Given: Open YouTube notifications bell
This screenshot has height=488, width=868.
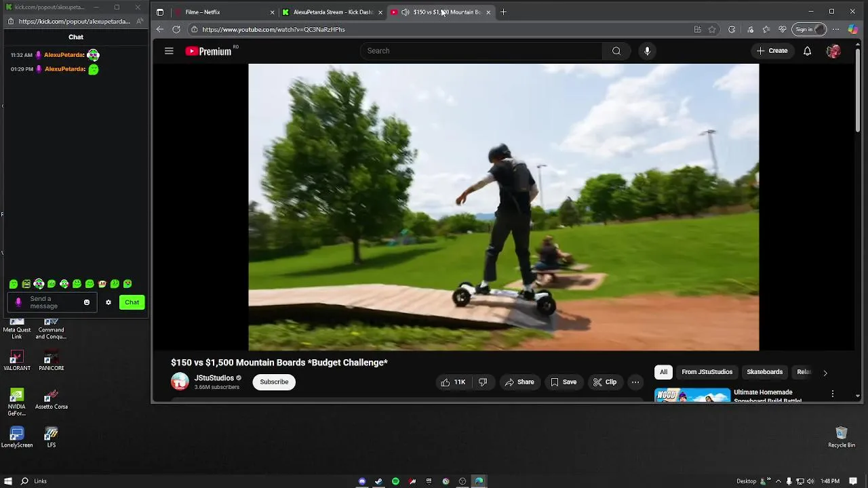Looking at the screenshot, I should point(807,51).
